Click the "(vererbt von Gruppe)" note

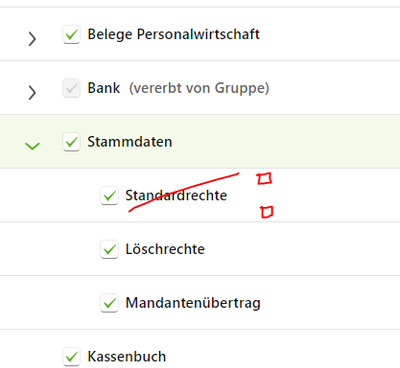(199, 88)
